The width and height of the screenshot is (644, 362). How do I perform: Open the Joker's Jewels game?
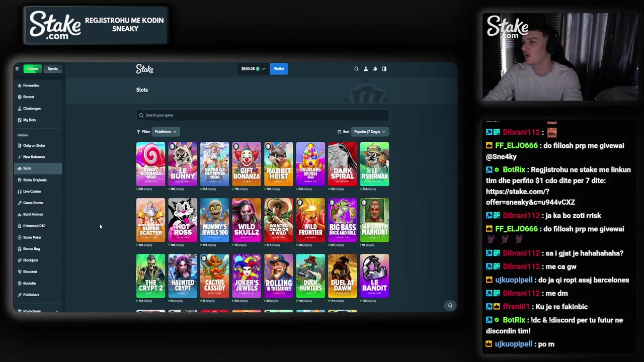[x=247, y=276]
